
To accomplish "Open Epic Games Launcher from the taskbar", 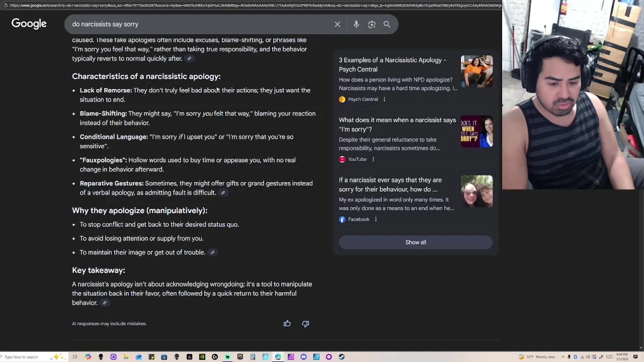I will [x=240, y=357].
